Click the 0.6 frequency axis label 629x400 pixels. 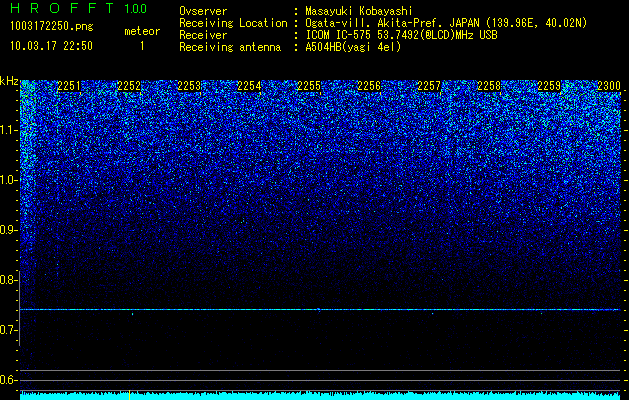pos(9,380)
